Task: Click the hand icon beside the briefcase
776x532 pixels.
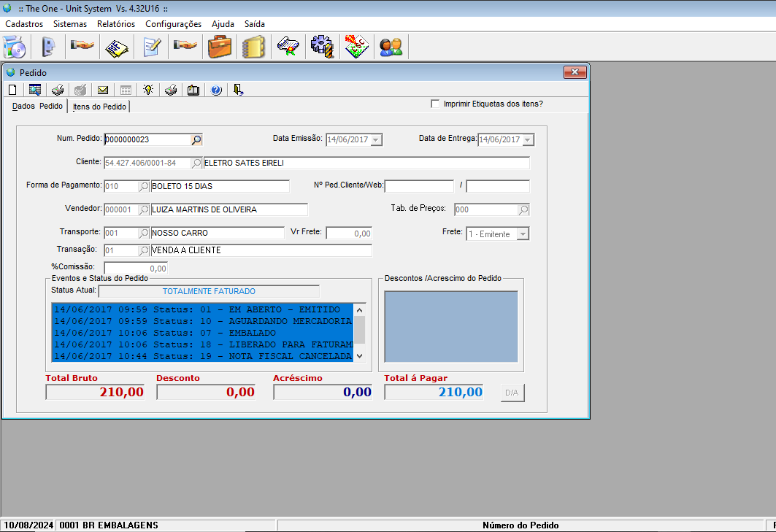Action: (185, 47)
